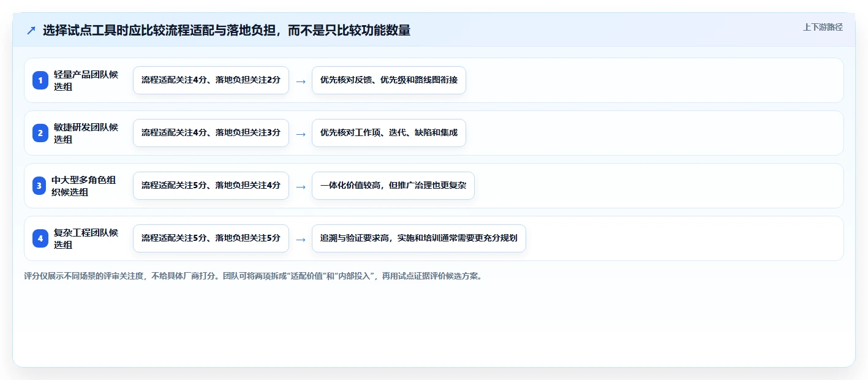868x380 pixels.
Task: Click the 流程适配关注4分、落地负担关注3分 box
Action: click(211, 133)
